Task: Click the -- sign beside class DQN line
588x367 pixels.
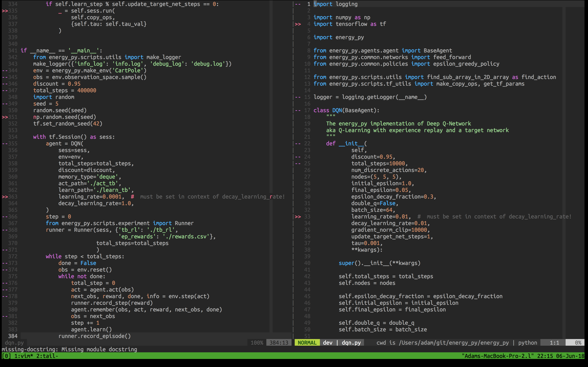Action: 298,110
